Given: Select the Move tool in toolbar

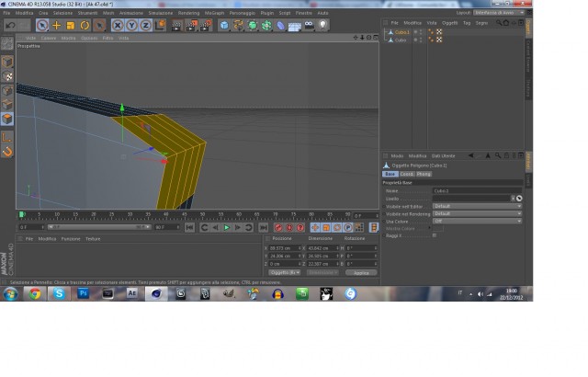Looking at the screenshot, I should [56, 25].
